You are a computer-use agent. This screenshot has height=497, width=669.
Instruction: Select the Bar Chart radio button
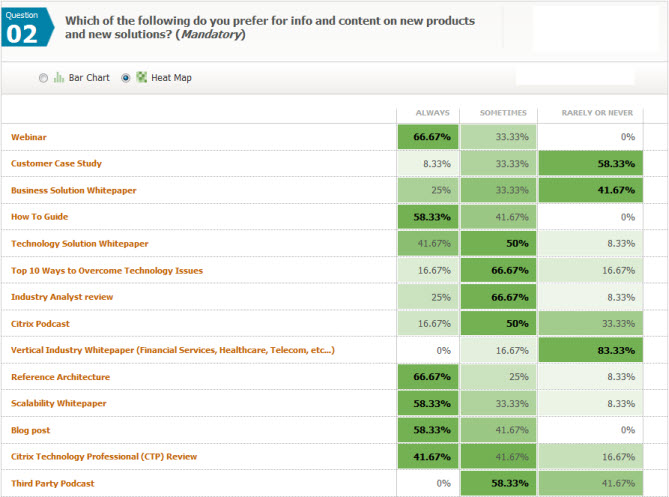coord(43,78)
